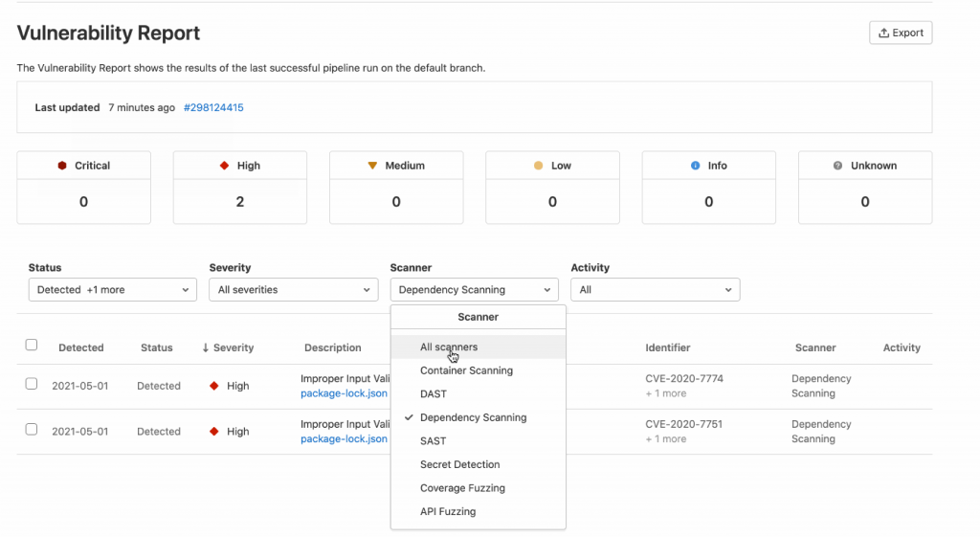Click the Low severity circle icon
980x537 pixels.
[539, 166]
